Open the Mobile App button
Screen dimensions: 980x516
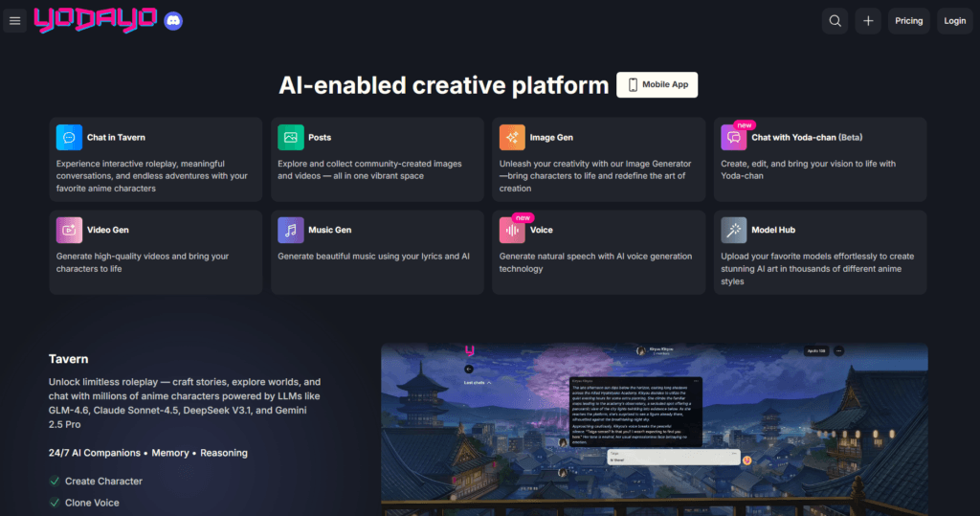point(657,84)
